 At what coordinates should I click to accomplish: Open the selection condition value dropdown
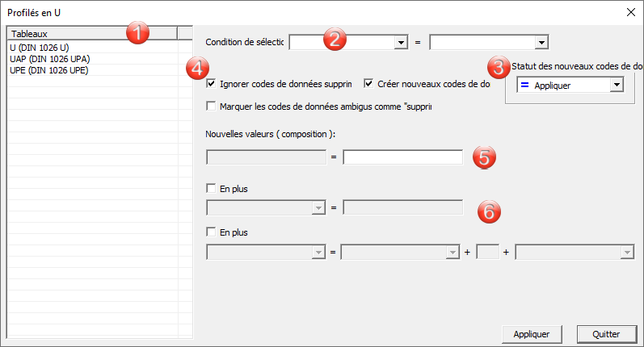pos(541,42)
